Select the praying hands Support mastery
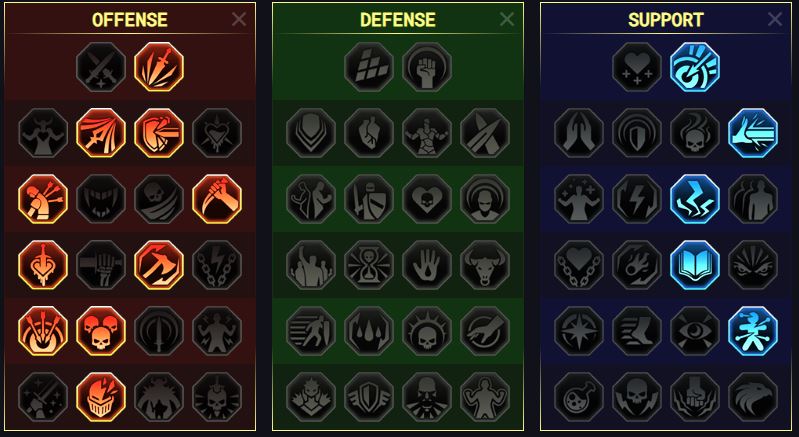The height and width of the screenshot is (437, 799). pyautogui.click(x=579, y=133)
